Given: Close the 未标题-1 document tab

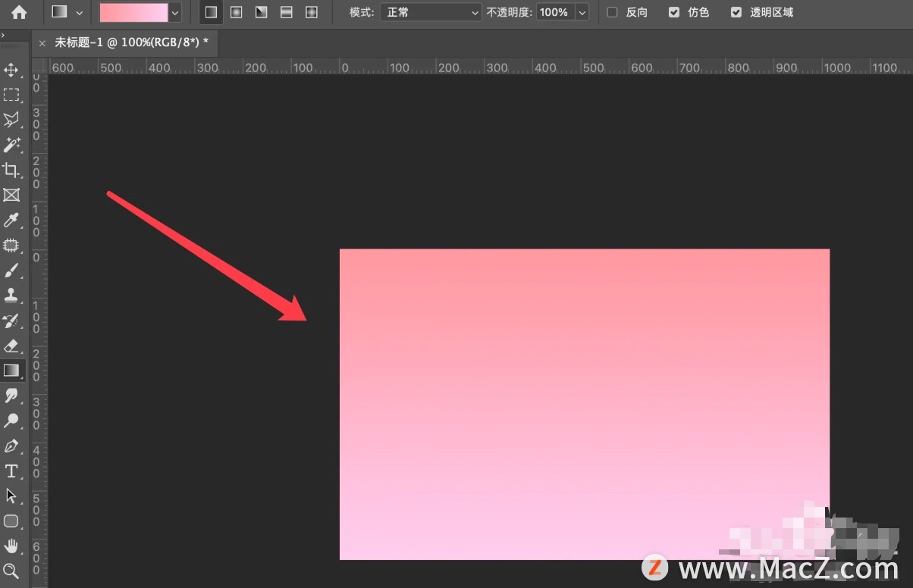Looking at the screenshot, I should coord(42,43).
